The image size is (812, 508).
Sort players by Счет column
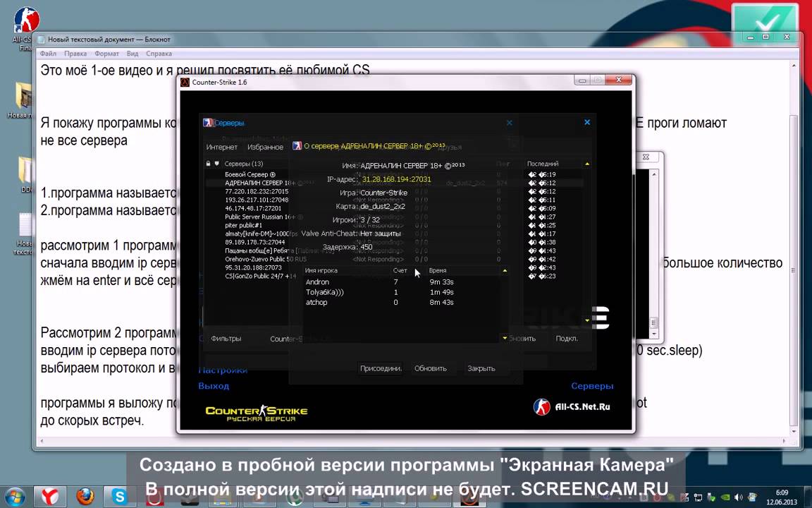(400, 271)
